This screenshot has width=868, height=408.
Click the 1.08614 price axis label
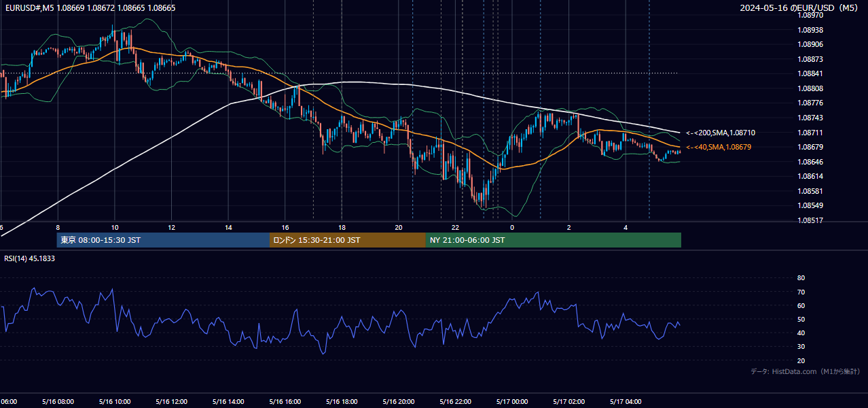[810, 176]
